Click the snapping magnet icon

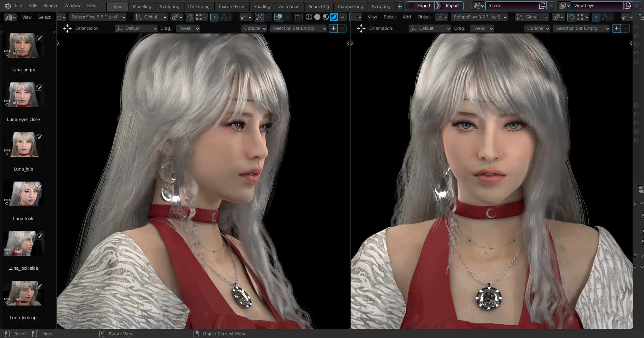point(190,17)
